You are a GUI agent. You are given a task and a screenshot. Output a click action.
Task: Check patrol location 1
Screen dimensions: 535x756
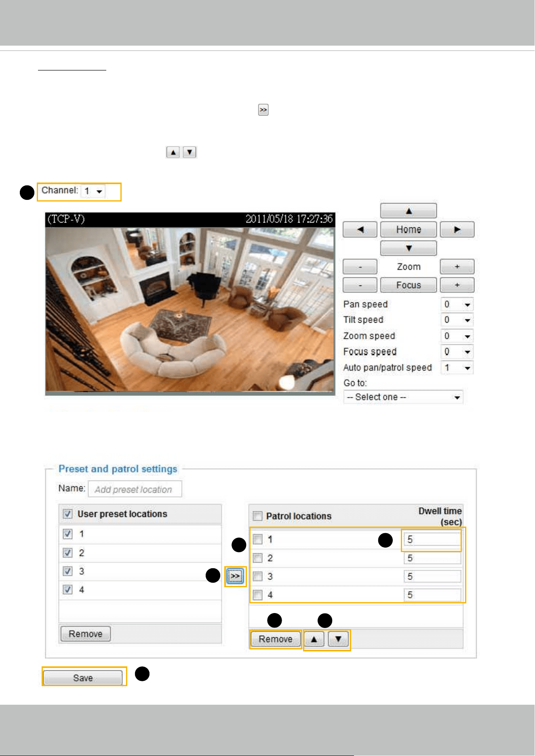click(257, 539)
